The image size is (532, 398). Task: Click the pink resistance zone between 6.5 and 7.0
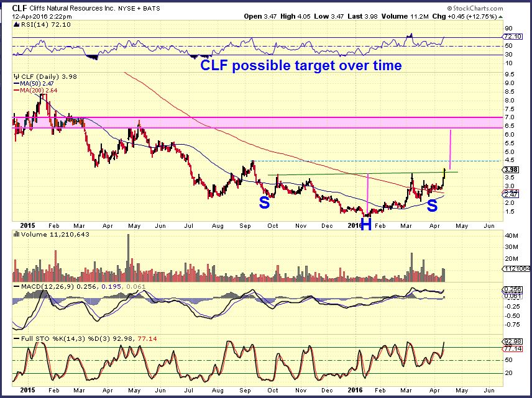[257, 122]
